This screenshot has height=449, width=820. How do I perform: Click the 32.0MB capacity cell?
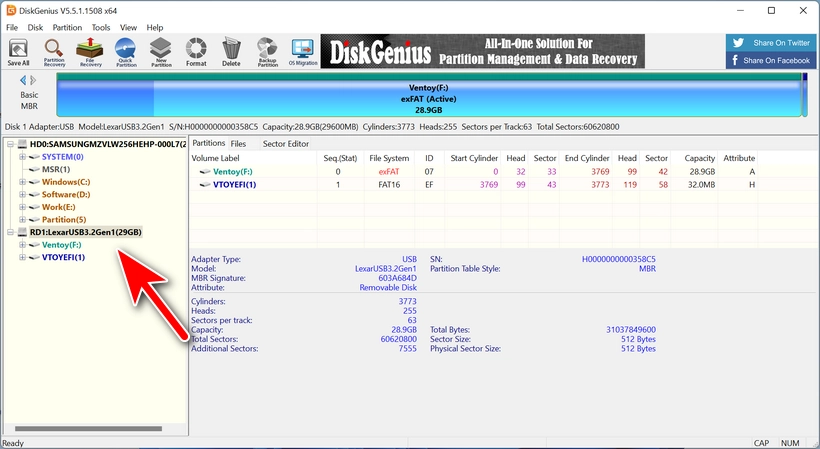click(702, 185)
